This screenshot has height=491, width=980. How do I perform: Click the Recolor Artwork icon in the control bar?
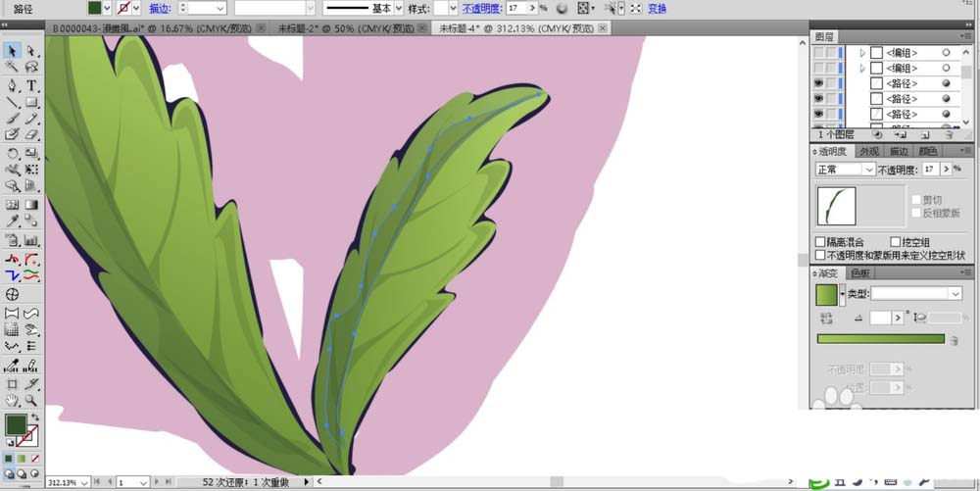coord(562,8)
